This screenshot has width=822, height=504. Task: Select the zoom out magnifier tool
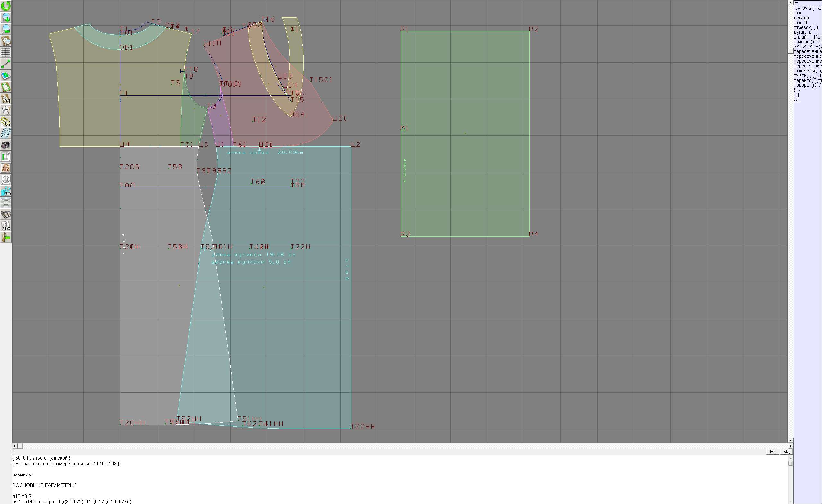(6, 29)
